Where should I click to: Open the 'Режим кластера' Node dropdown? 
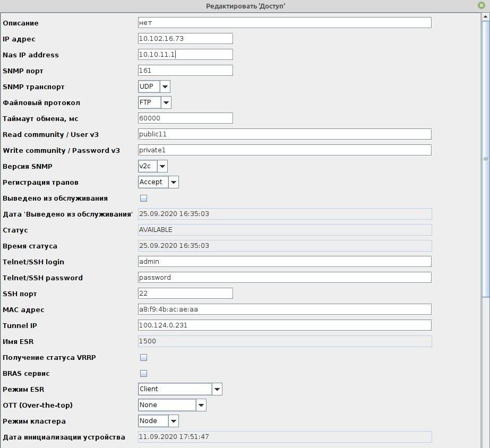[174, 421]
